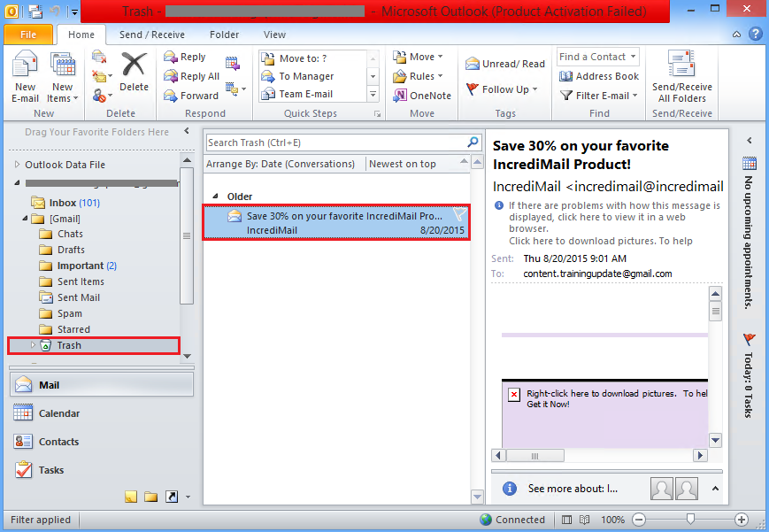Select the Team E-mail quick step
Image resolution: width=769 pixels, height=532 pixels.
point(313,94)
